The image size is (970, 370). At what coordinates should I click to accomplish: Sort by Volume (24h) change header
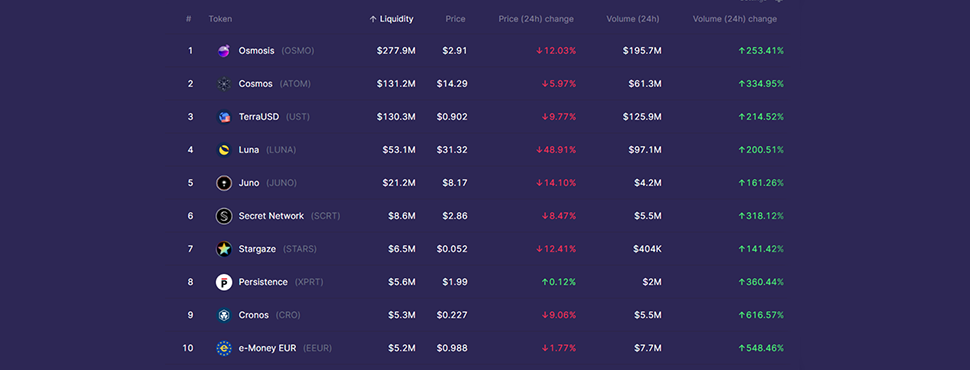coord(735,19)
